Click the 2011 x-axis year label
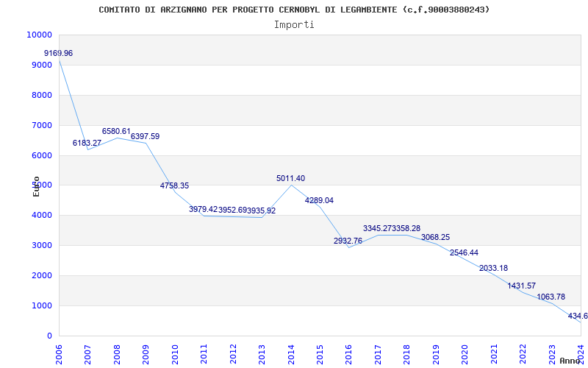 pos(204,354)
